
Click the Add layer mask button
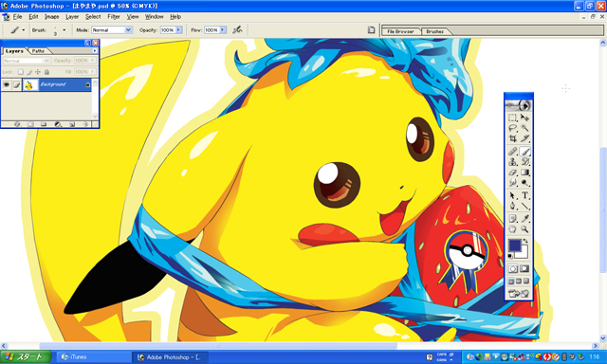click(x=30, y=124)
